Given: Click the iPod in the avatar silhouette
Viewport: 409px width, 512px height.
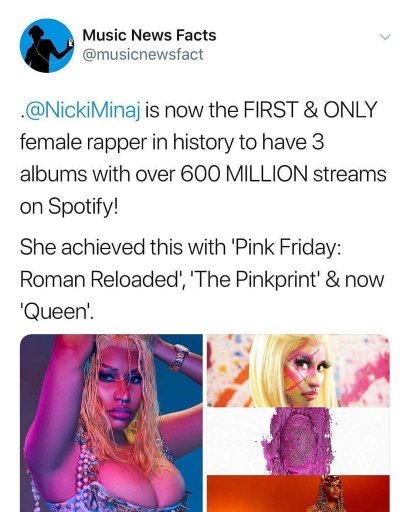Looking at the screenshot, I should pos(70,43).
